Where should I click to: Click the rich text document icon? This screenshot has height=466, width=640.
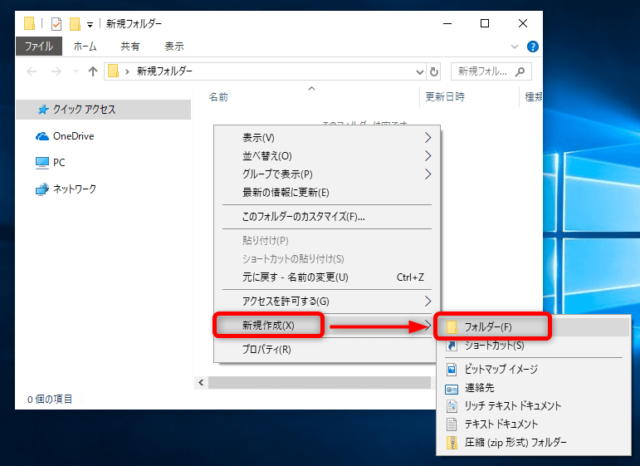tap(451, 406)
